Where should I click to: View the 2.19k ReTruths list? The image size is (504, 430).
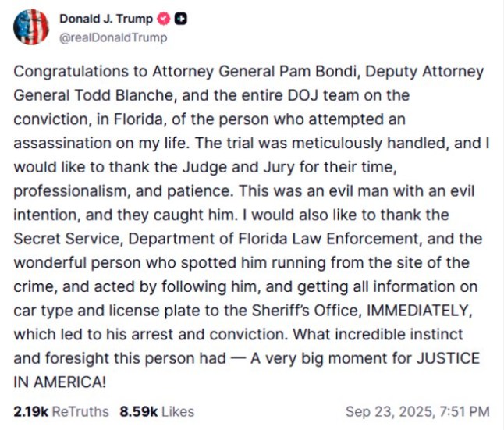pos(61,410)
